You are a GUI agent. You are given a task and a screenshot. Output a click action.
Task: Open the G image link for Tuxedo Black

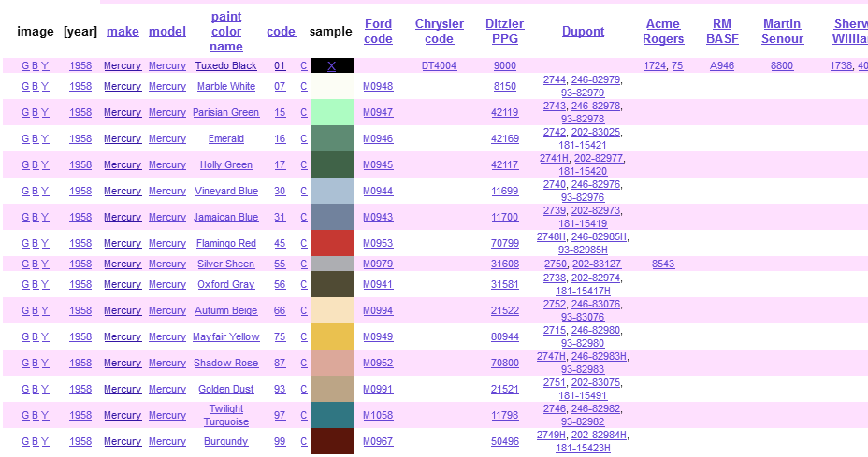coord(25,65)
